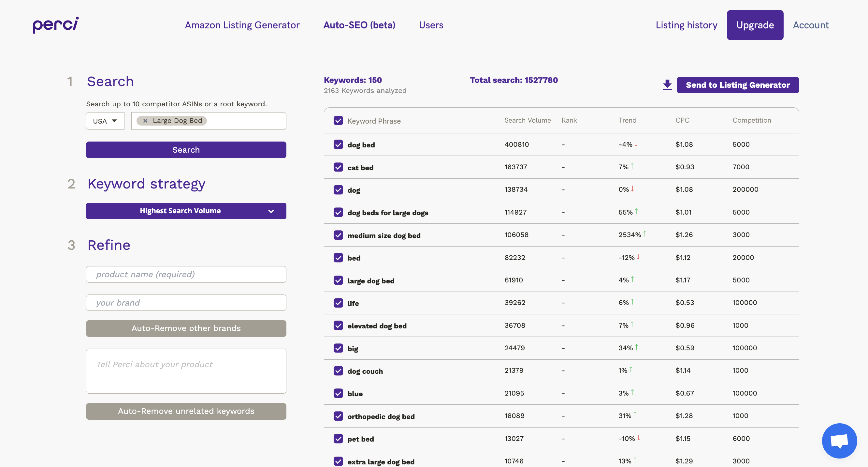Open the USA country dropdown
868x467 pixels.
coord(105,121)
